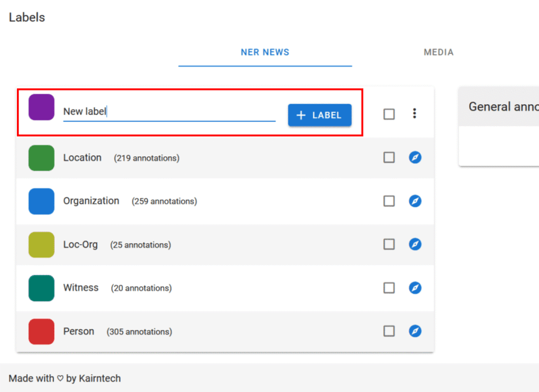
Task: Tick the Organization label checkbox
Action: click(389, 201)
